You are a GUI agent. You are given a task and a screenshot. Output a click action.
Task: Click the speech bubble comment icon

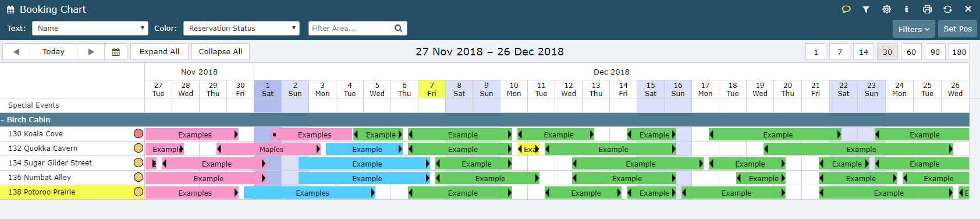[x=846, y=9]
